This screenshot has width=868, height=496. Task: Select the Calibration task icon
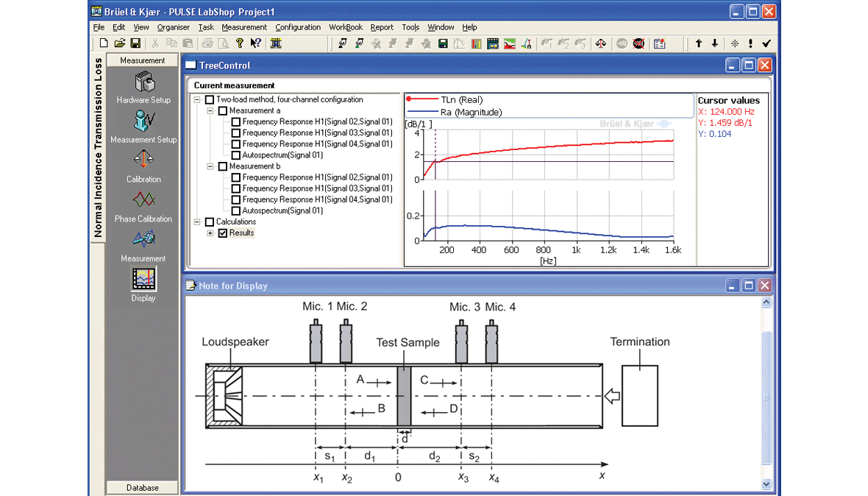143,160
